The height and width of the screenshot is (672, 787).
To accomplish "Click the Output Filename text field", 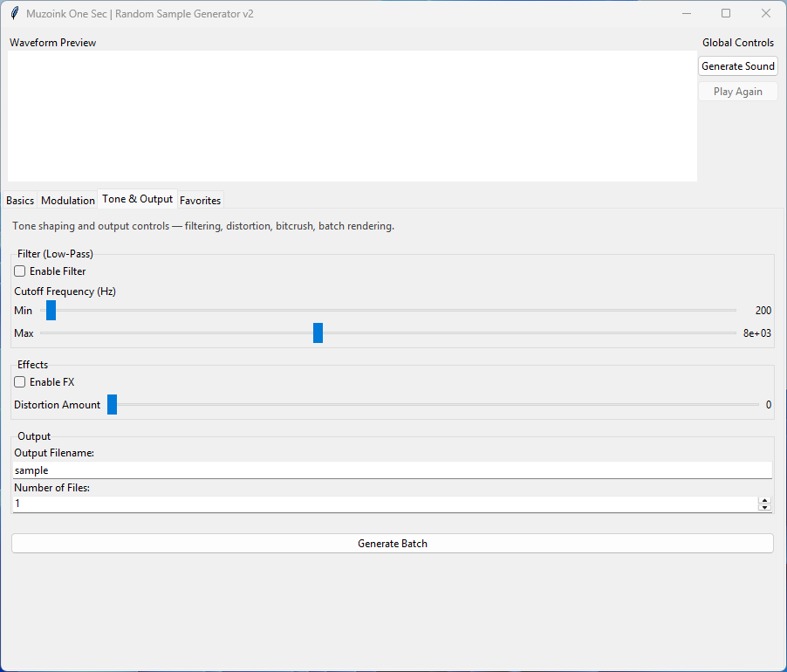I will 393,470.
